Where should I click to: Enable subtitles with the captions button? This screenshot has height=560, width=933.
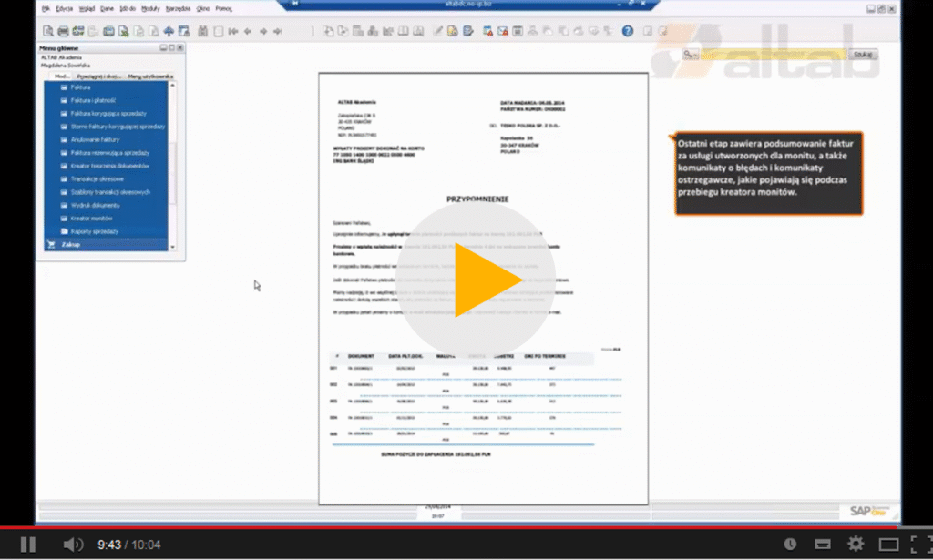click(x=821, y=544)
